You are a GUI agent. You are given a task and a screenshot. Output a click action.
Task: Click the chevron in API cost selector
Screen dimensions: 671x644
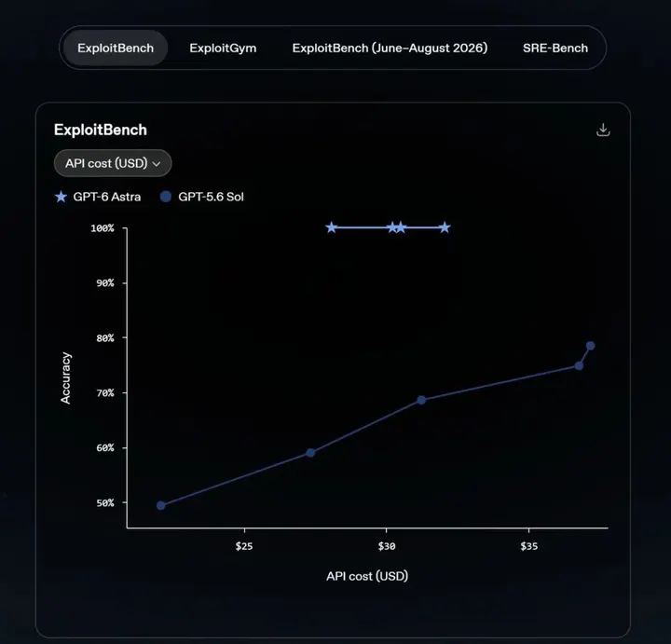point(157,164)
